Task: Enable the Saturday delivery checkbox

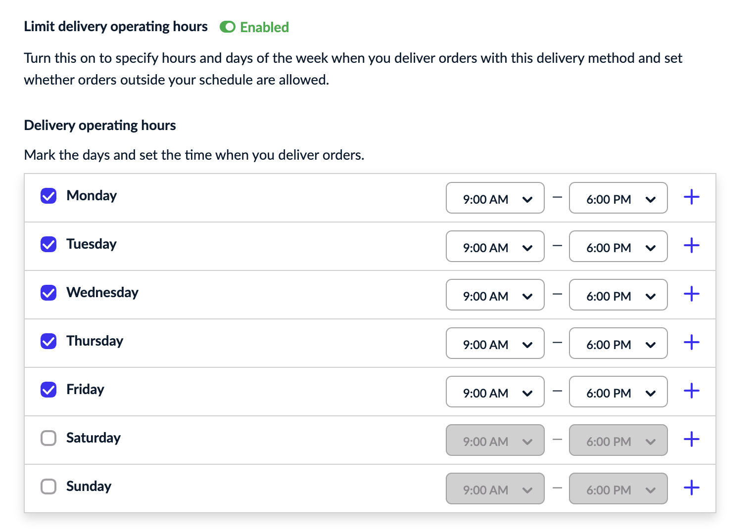Action: click(x=48, y=438)
